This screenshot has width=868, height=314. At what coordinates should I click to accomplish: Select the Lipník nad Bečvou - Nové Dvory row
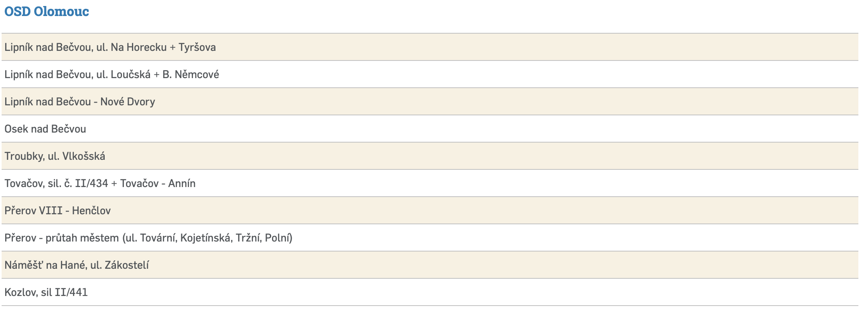click(x=79, y=102)
